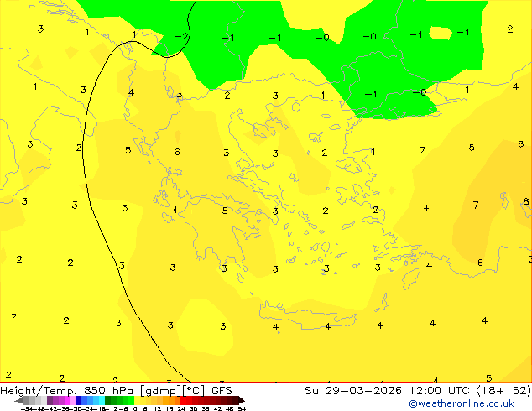Pick the dark green legend swatch
532x411 pixels.
(108, 400)
